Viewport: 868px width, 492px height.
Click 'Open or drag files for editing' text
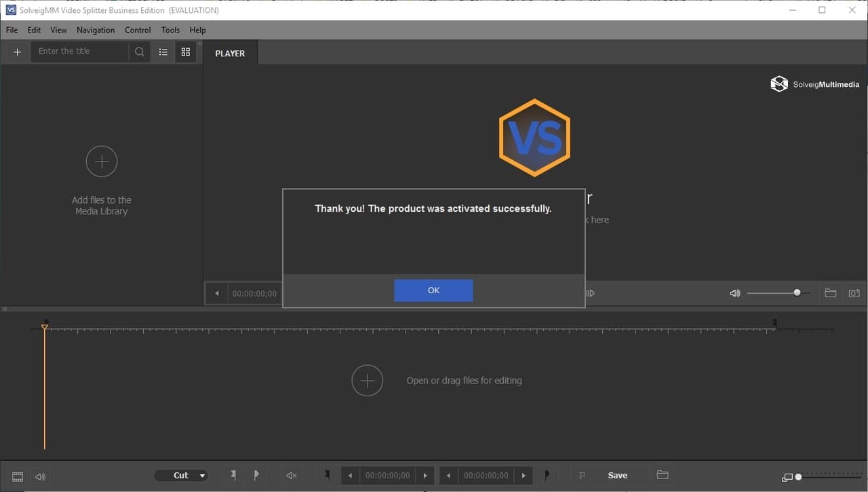click(464, 381)
